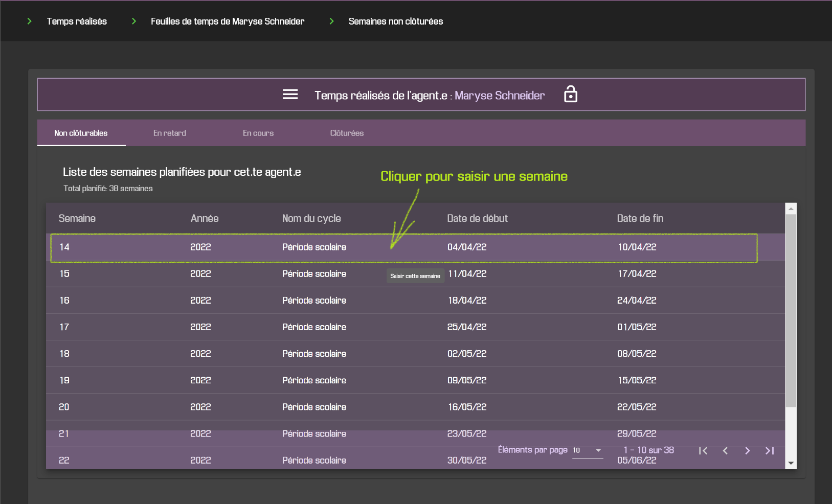This screenshot has height=504, width=832.
Task: Sort by Année column header
Action: (x=205, y=218)
